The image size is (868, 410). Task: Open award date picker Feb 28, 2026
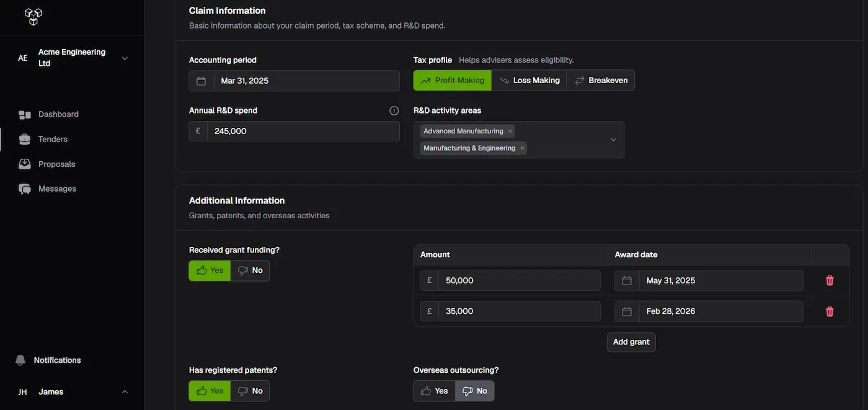tap(709, 311)
